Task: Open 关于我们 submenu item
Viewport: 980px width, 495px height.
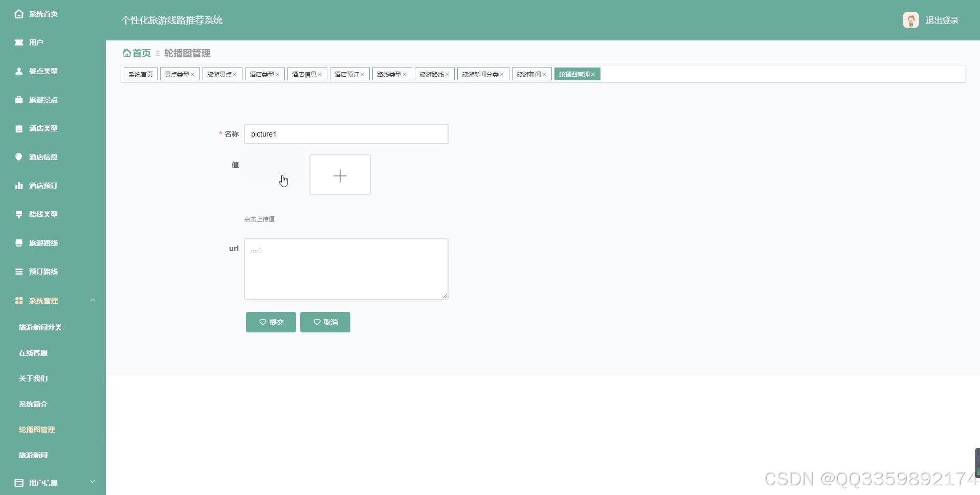Action: click(33, 378)
